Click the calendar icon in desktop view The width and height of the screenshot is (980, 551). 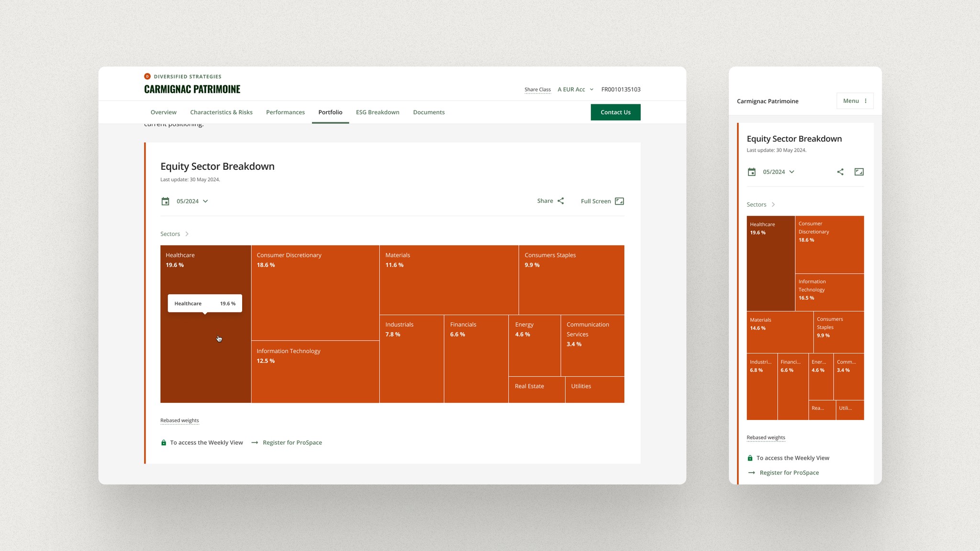point(165,201)
